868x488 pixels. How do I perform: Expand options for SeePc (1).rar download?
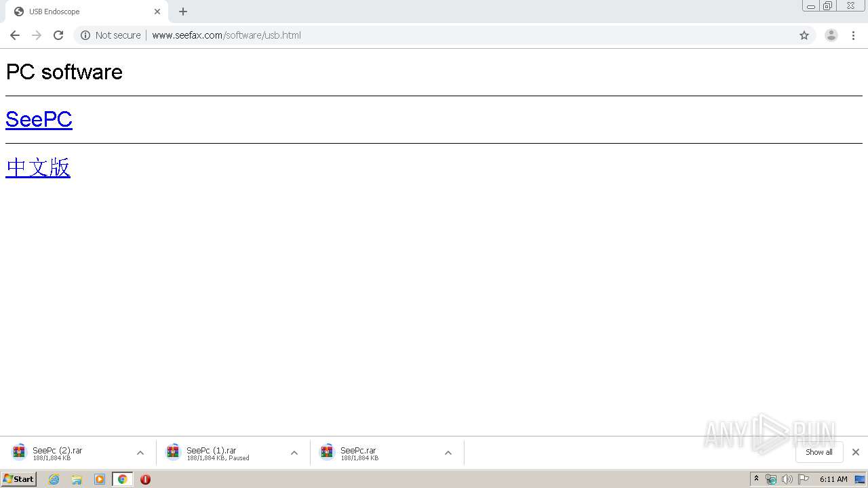coord(294,453)
